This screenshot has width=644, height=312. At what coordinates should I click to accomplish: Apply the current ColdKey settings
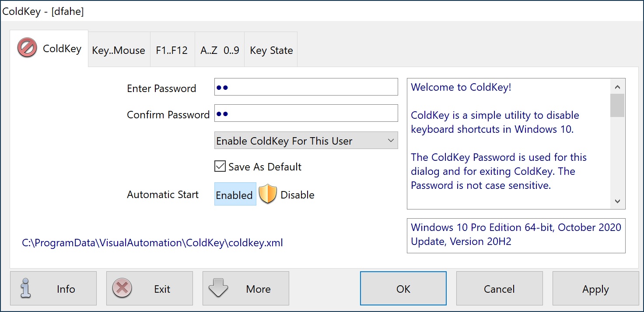[595, 289]
